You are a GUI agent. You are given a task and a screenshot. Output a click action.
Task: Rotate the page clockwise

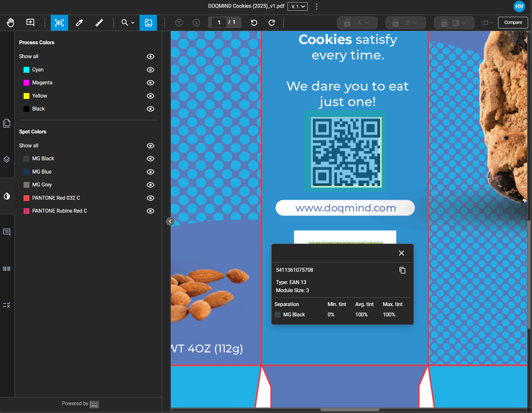(272, 23)
